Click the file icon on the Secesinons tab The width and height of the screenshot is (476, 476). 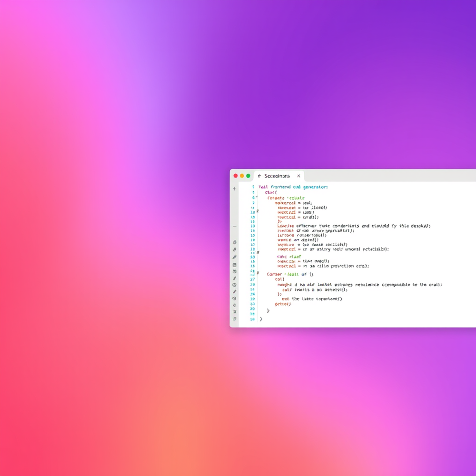[x=258, y=176]
